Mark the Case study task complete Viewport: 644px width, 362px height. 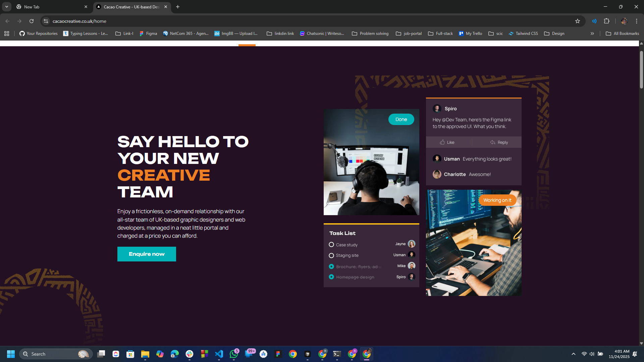click(x=331, y=244)
